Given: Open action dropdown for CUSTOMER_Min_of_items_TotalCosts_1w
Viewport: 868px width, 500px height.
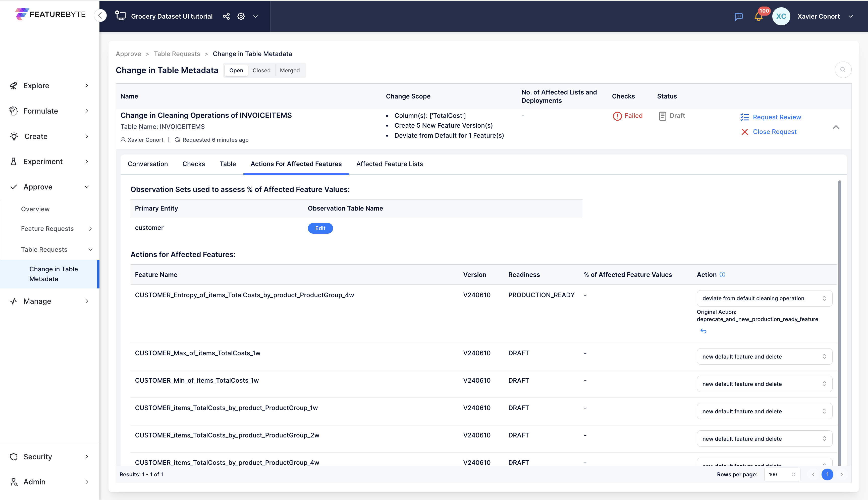Looking at the screenshot, I should coord(764,384).
